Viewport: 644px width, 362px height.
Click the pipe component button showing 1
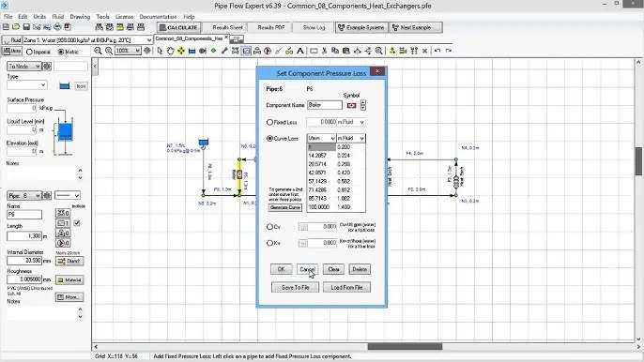(x=63, y=223)
